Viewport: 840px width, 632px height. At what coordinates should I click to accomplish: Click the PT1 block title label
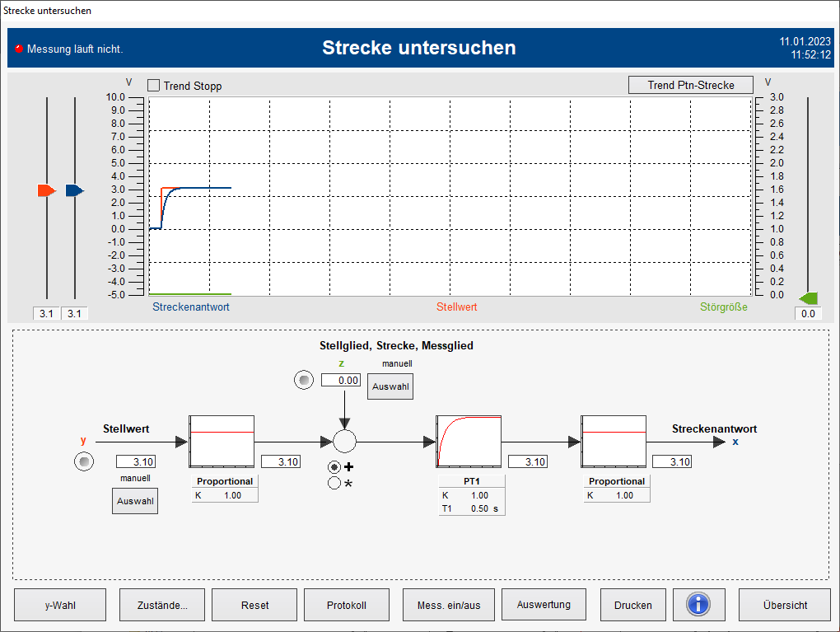[471, 481]
